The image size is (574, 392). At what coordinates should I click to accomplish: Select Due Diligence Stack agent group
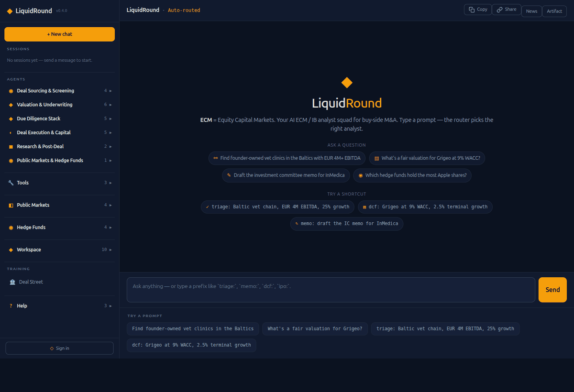pos(59,119)
